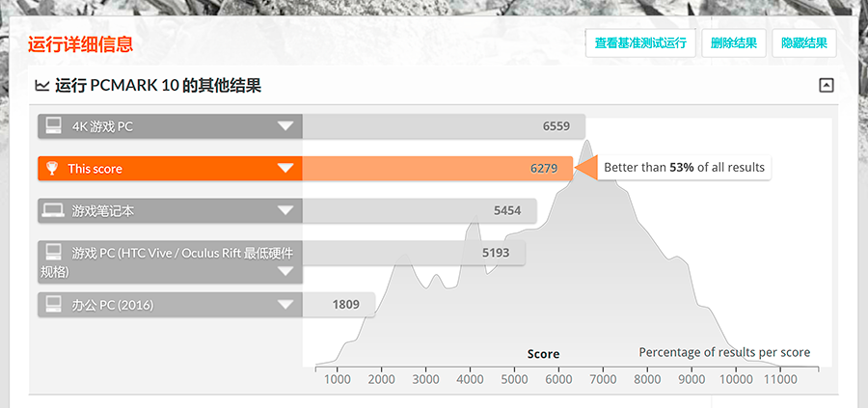868x408 pixels.
Task: Select the 4K 游戏 PC label
Action: [102, 126]
